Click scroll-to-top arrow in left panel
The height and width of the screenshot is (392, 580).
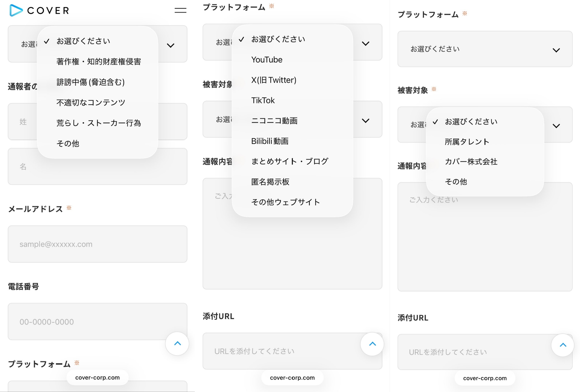177,344
